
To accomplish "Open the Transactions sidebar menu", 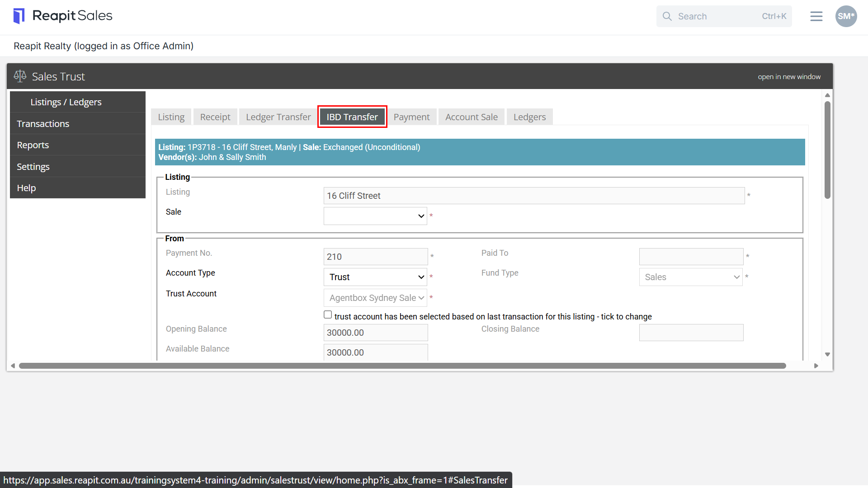I will pyautogui.click(x=78, y=123).
